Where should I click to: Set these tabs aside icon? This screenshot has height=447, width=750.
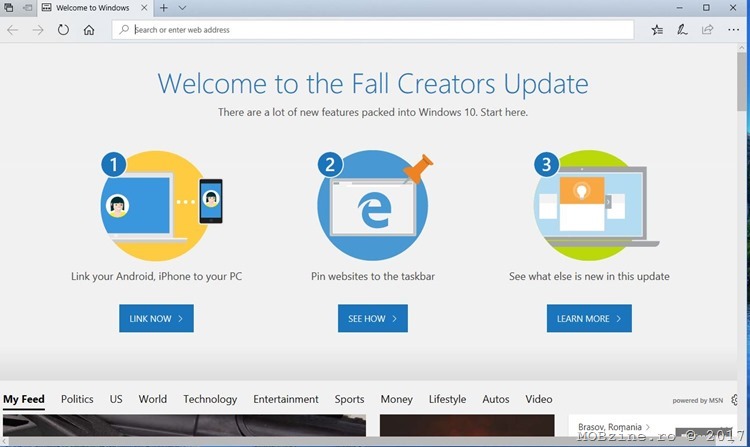(x=28, y=8)
